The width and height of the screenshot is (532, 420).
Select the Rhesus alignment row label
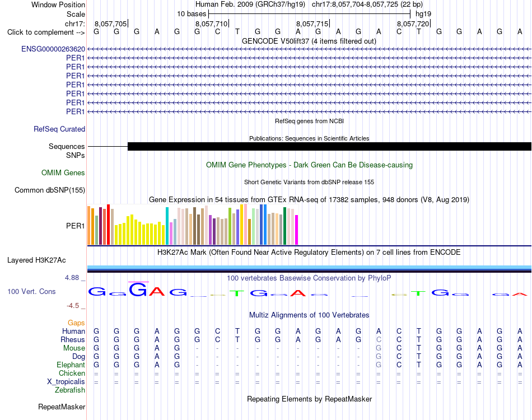click(73, 339)
